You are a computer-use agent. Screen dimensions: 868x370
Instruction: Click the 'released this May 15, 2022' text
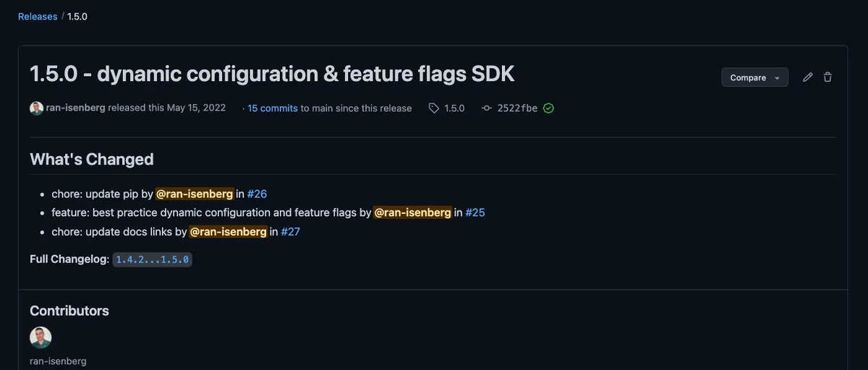click(167, 108)
